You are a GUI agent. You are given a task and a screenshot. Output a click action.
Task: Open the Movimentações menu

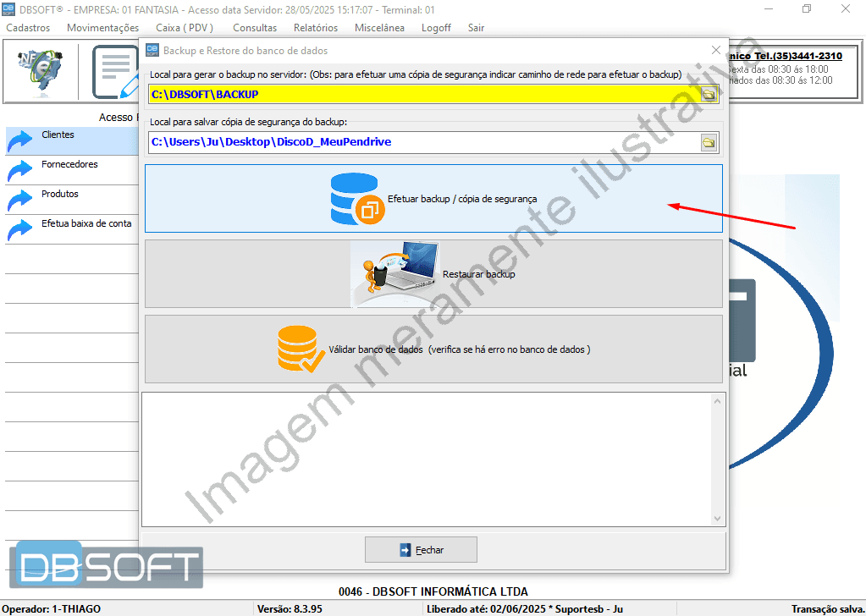(102, 27)
